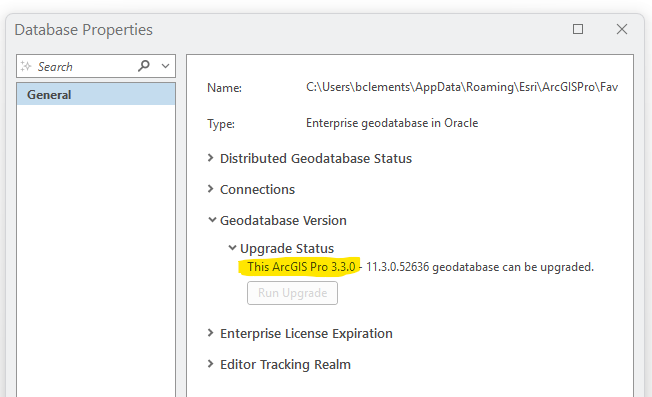The height and width of the screenshot is (397, 652).
Task: Click 'Enterprise geodatabase in Oracle' type text
Action: pos(392,123)
